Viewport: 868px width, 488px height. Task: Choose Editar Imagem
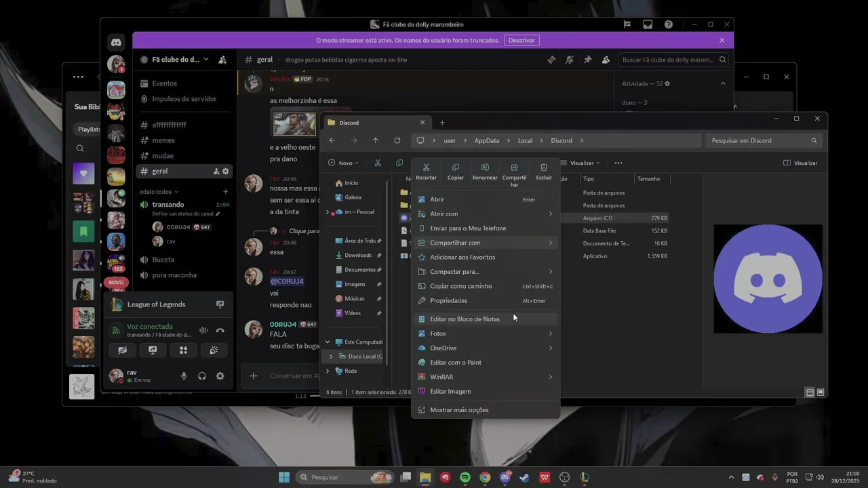pos(486,391)
